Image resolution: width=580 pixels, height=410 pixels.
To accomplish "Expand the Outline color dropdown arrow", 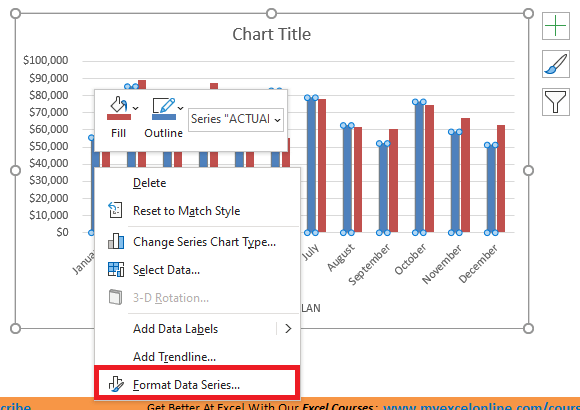I will click(x=181, y=108).
